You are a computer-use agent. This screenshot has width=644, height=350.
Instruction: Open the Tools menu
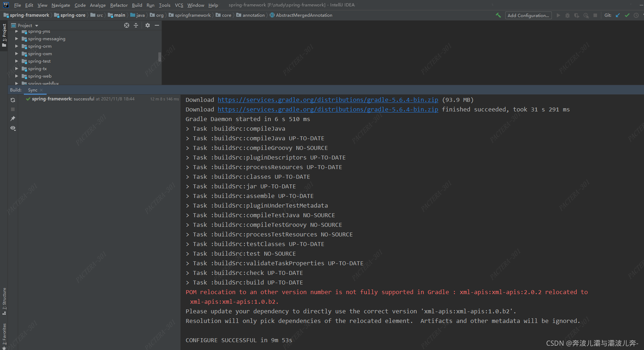[x=164, y=5]
